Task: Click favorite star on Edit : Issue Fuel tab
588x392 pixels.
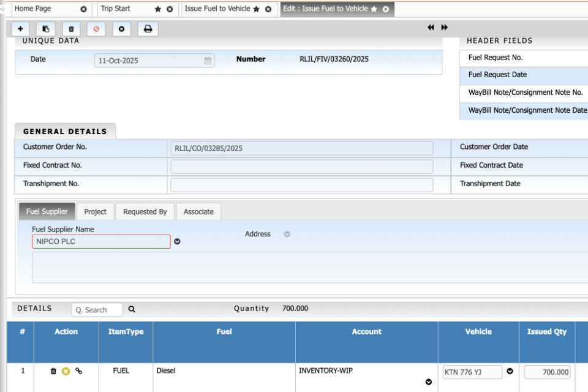Action: tap(374, 9)
